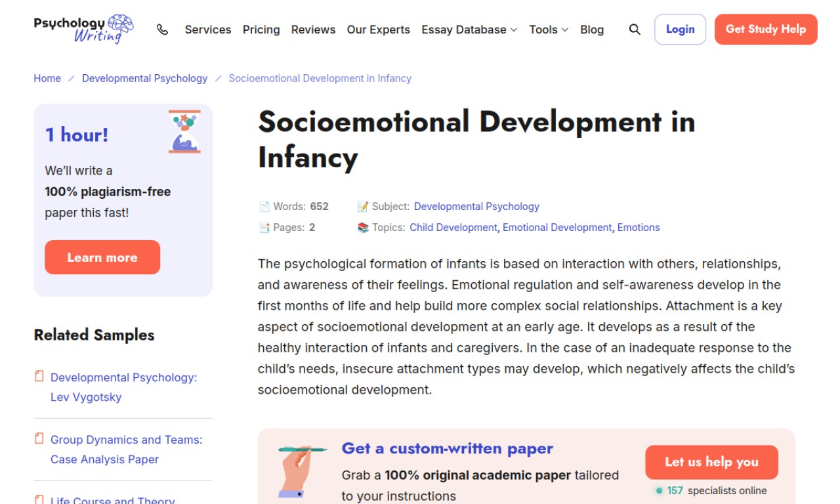Click the 1 hour! promo heading

[77, 135]
